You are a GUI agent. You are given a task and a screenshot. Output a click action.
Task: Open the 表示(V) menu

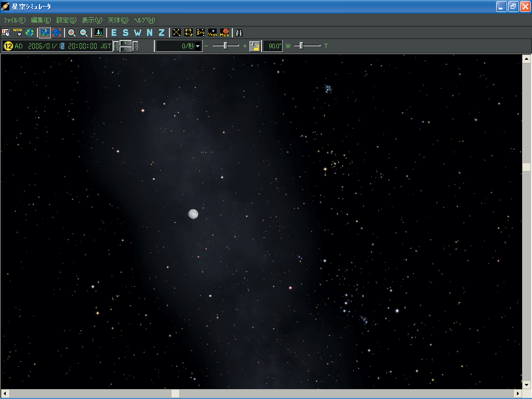tap(92, 20)
